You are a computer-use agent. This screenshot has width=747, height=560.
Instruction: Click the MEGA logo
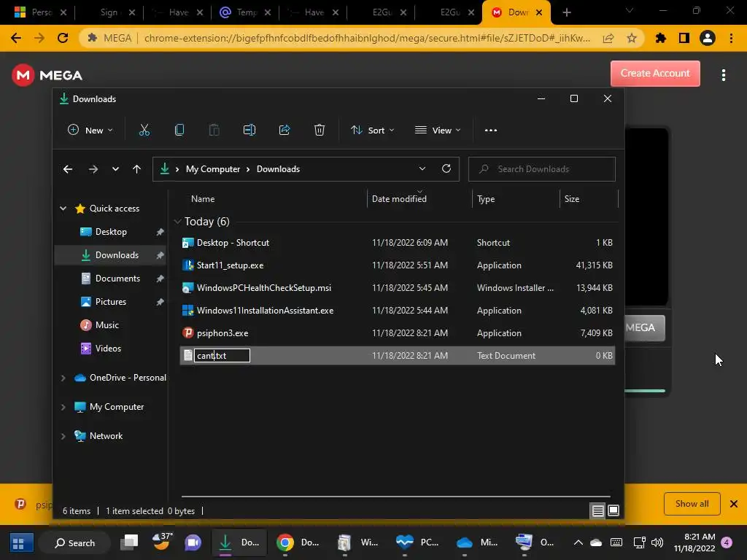[x=47, y=75]
